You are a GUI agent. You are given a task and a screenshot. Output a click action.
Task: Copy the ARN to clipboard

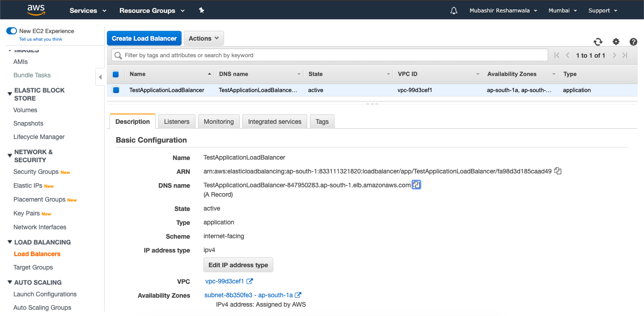(x=558, y=171)
